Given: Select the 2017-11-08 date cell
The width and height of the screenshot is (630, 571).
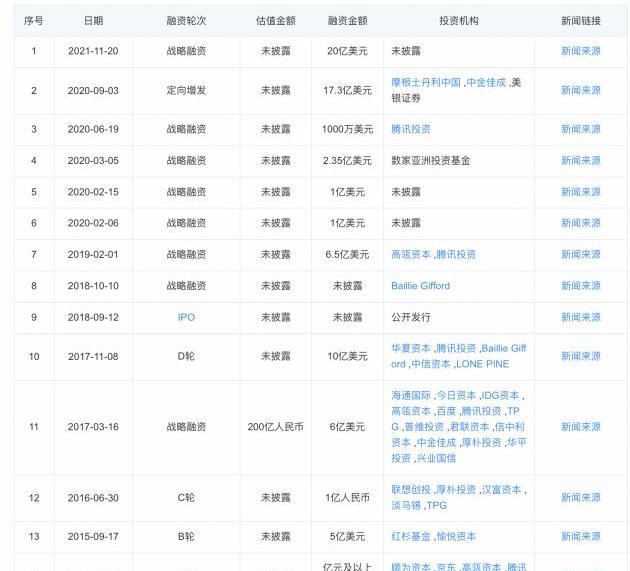Looking at the screenshot, I should pos(93,356).
